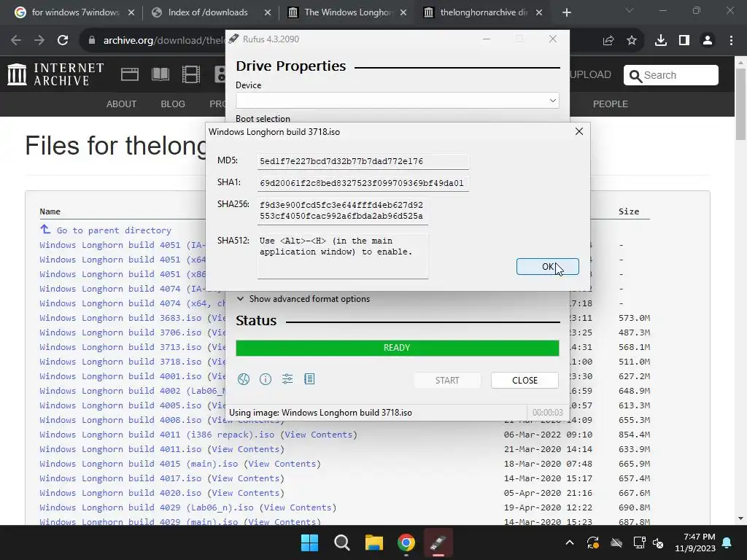The image size is (747, 560).
Task: Click the Rufus CLOSE button
Action: (525, 381)
